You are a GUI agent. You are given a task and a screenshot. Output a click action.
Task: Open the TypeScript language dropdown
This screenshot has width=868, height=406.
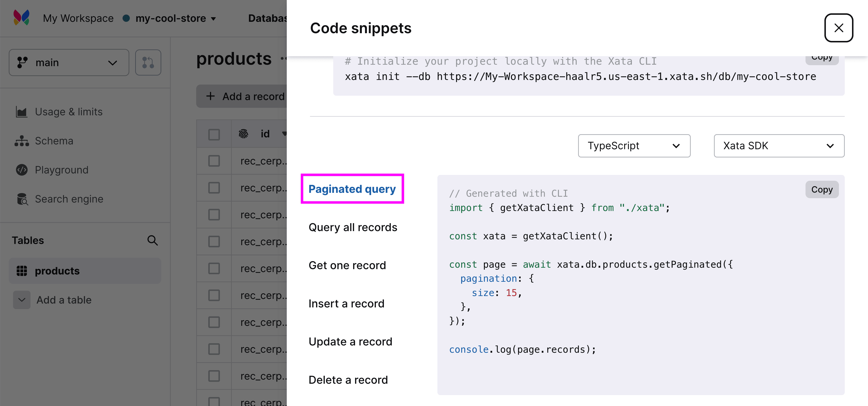pos(634,146)
